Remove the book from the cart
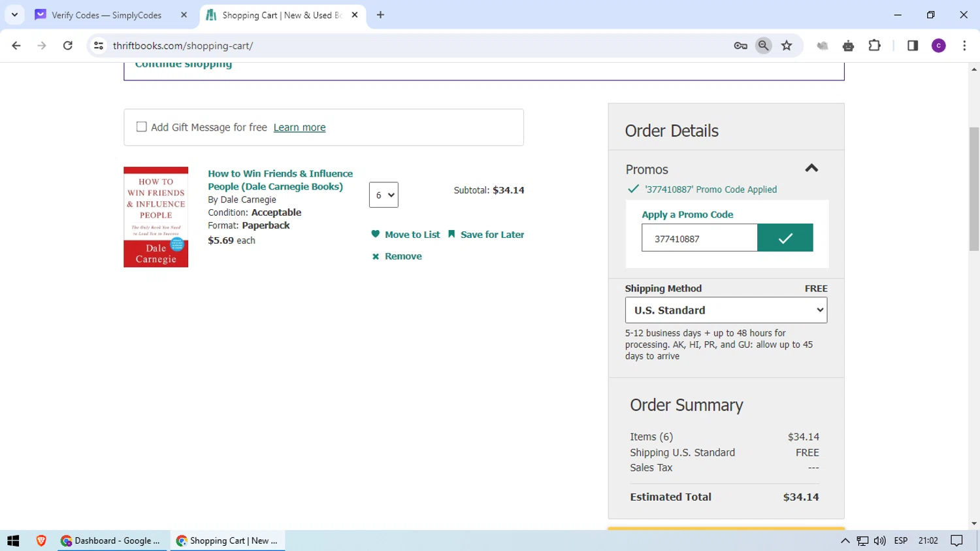The height and width of the screenshot is (551, 980). [397, 256]
